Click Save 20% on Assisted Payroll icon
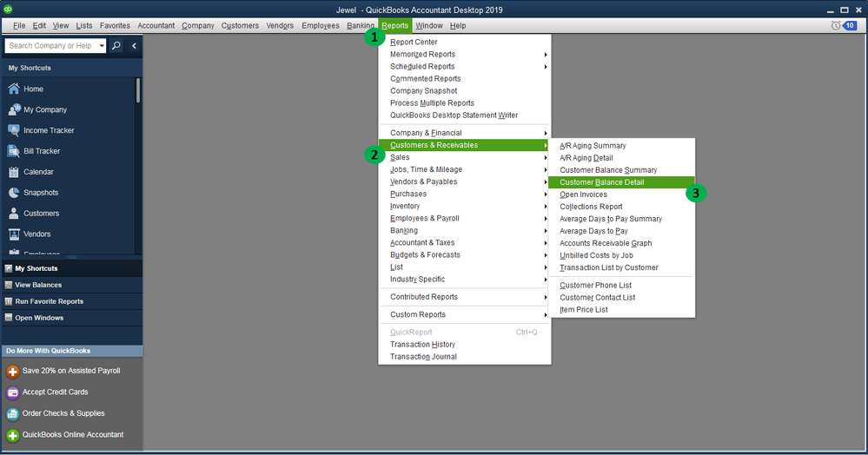Screen dimensions: 868x455 13,372
